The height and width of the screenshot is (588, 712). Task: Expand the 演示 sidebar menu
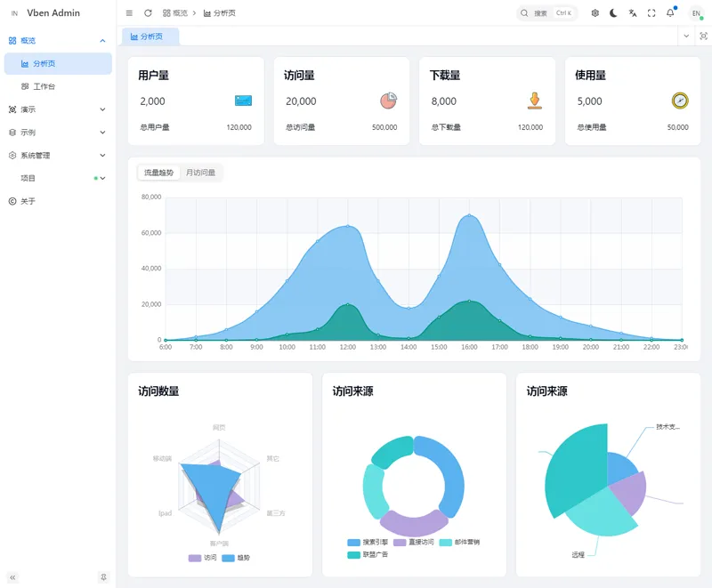(57, 109)
